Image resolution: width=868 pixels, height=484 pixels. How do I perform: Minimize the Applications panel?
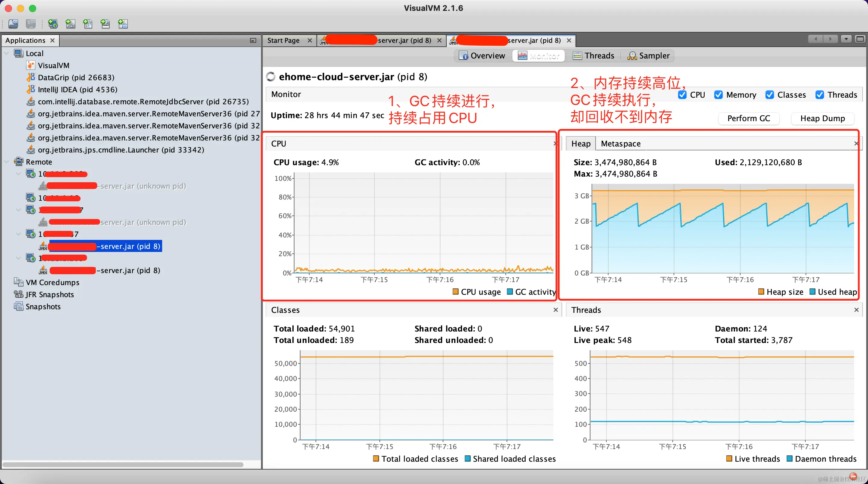(x=253, y=40)
